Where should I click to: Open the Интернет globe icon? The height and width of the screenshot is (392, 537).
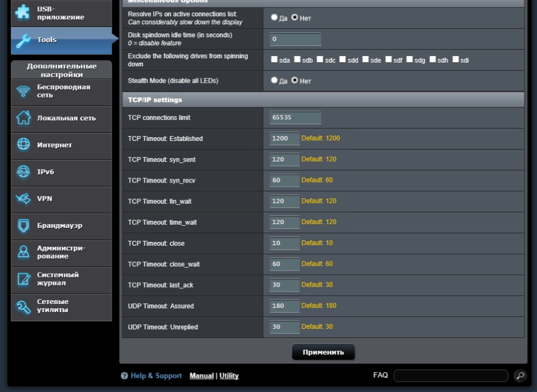click(23, 145)
